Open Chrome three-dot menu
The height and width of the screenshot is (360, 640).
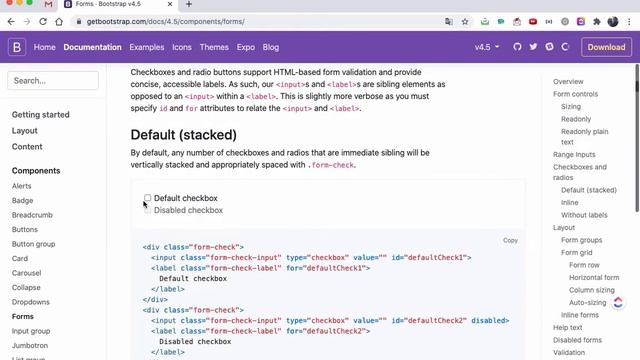coord(629,22)
